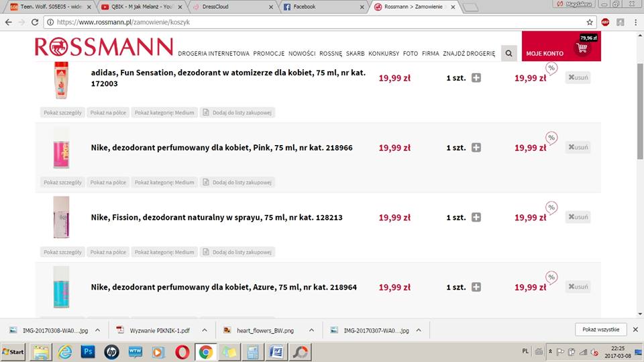Launch Opera browser from the taskbar
The height and width of the screenshot is (362, 644).
coord(181,351)
